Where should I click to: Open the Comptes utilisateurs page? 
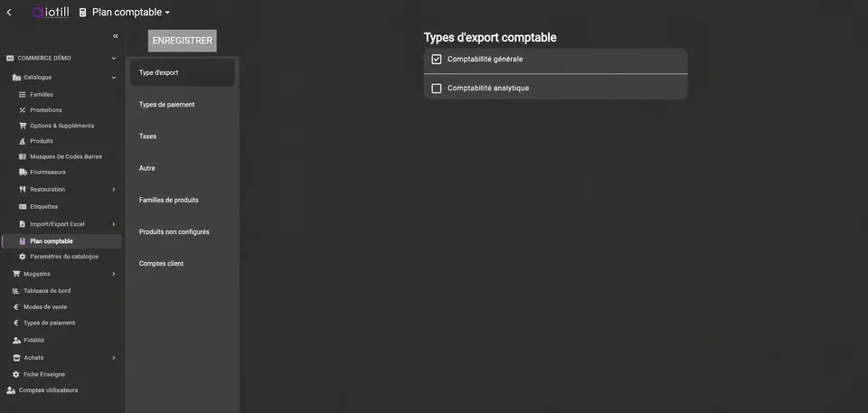48,390
